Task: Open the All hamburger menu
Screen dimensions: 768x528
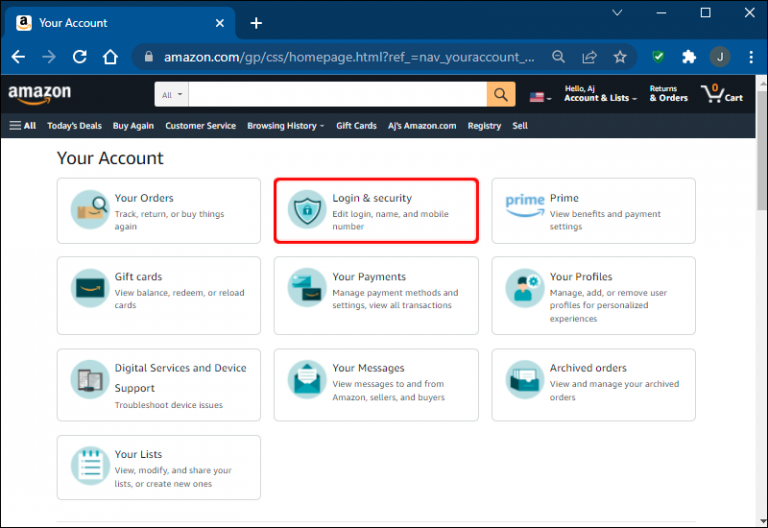Action: [23, 126]
